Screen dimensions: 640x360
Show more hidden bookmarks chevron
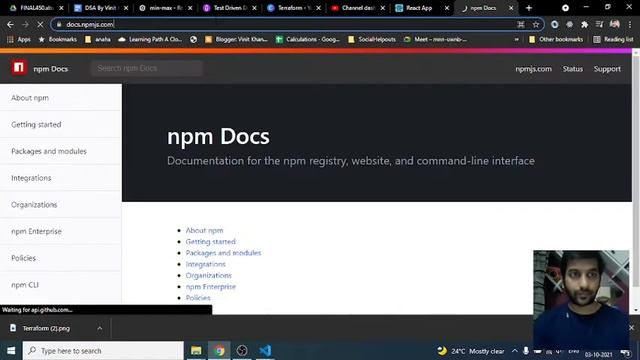point(517,40)
